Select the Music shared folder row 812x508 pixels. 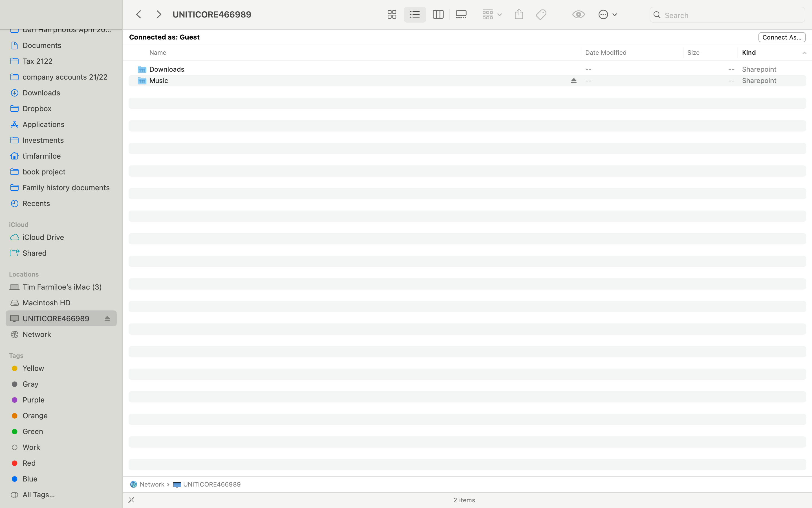pos(467,81)
